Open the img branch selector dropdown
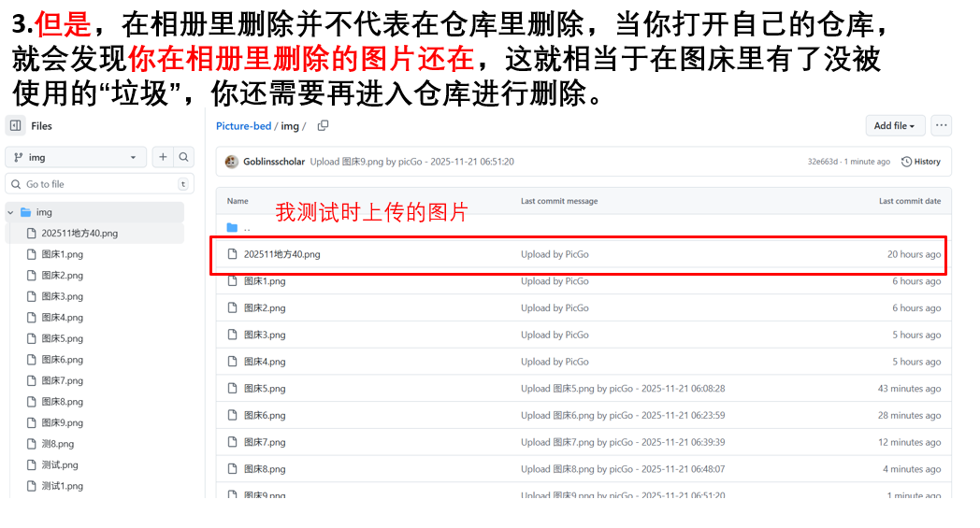 [x=76, y=157]
